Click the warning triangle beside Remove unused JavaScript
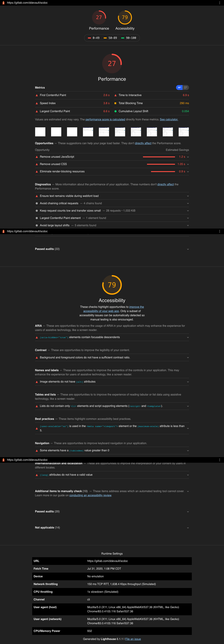 point(37,157)
